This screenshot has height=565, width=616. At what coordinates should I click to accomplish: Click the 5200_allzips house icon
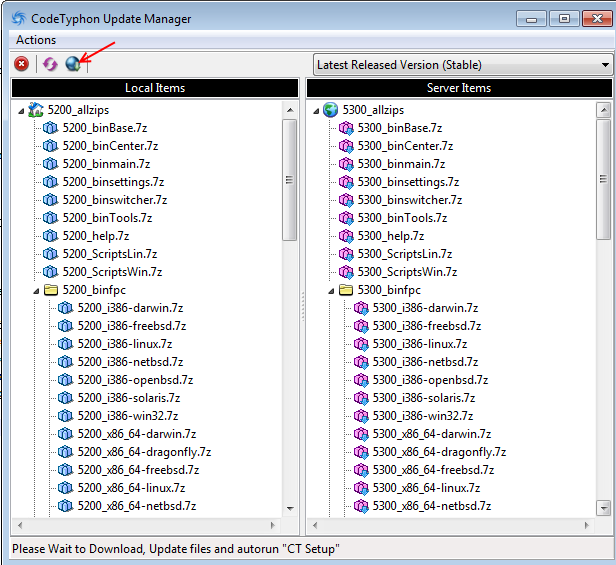(x=36, y=110)
